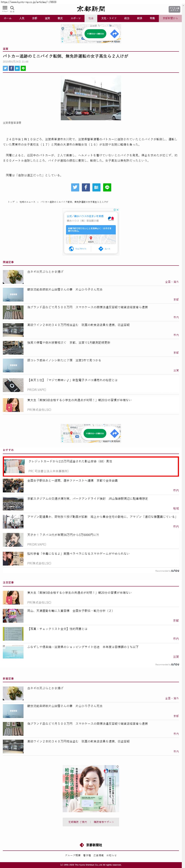The height and width of the screenshot is (868, 185).
Task: Click the 購読者様サポート button
Action: point(104,822)
